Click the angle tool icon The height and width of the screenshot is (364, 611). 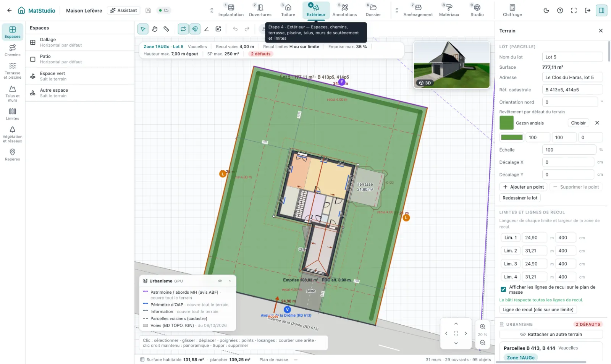pos(207,29)
